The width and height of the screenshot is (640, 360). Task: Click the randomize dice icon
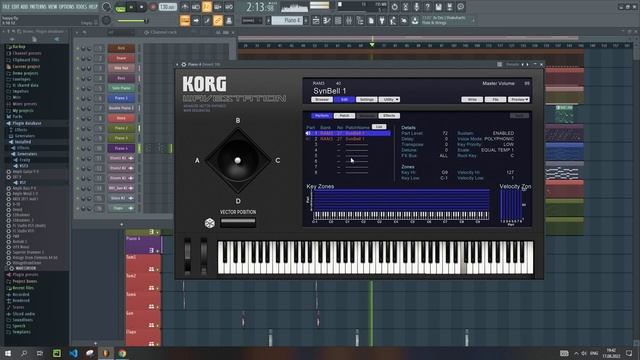tap(209, 223)
